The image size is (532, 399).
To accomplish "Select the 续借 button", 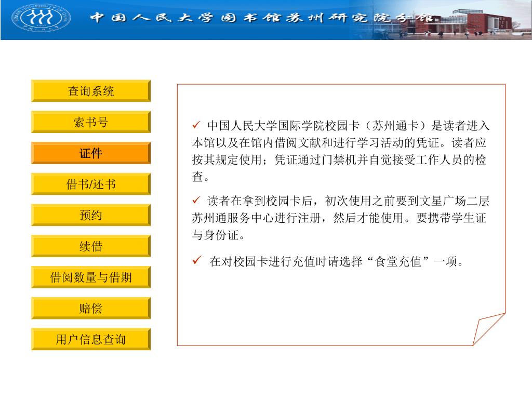I will pos(90,246).
